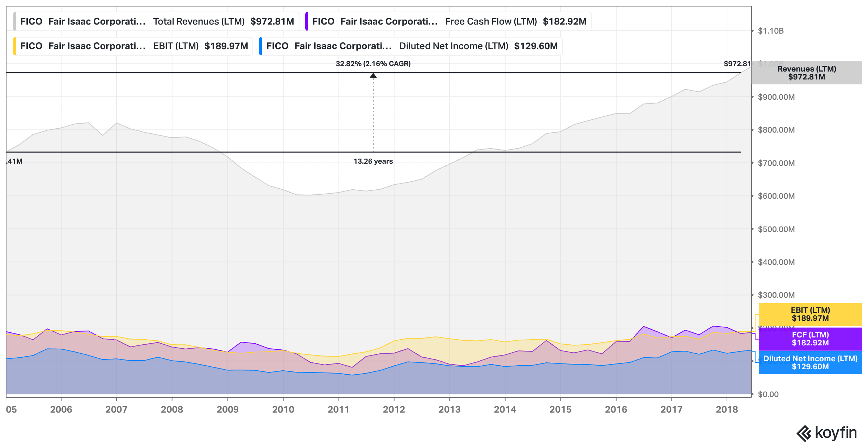The image size is (868, 448).
Task: Click the '32.82% (2.16% CAGR)' measurement label
Action: click(373, 64)
